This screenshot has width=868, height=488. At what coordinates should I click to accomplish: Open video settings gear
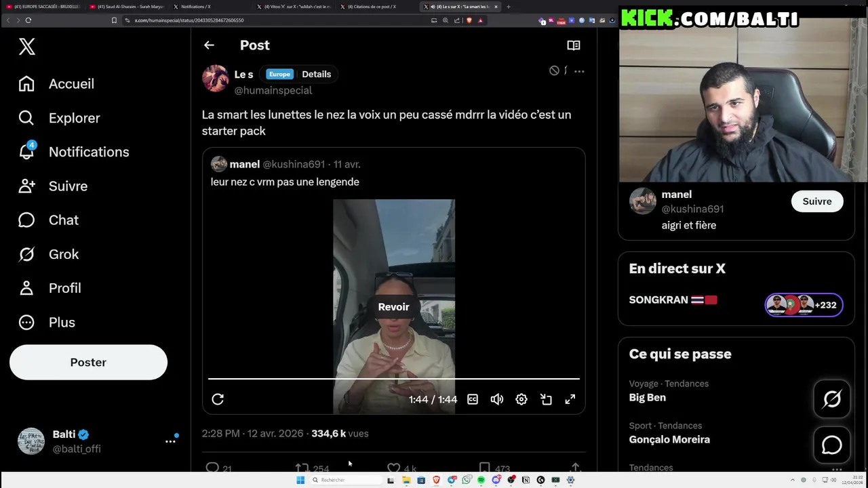click(521, 399)
